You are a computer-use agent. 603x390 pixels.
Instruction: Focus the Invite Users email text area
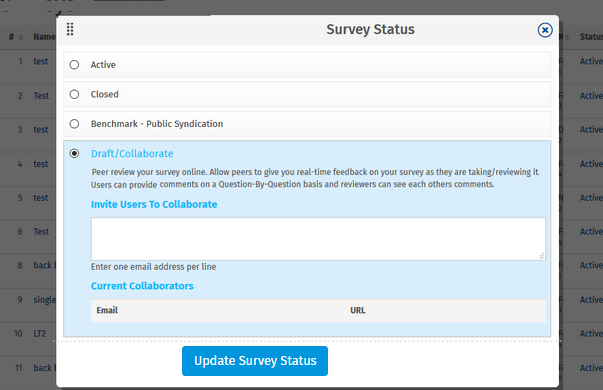[318, 239]
